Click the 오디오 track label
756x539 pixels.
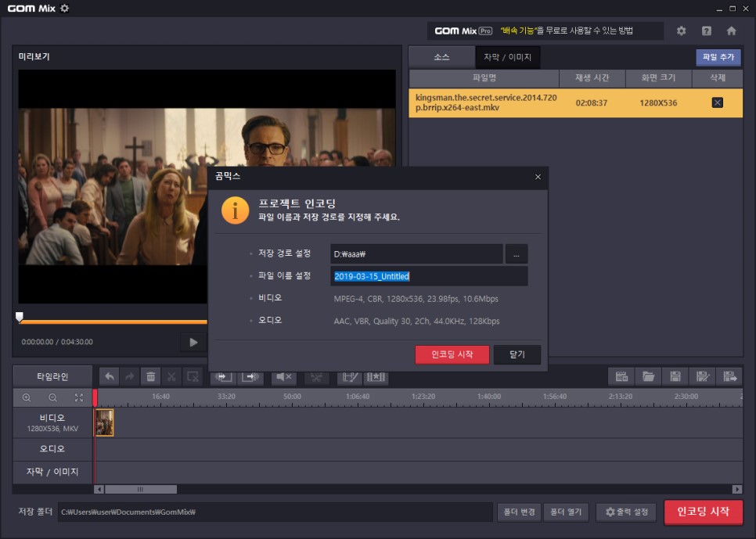point(52,449)
